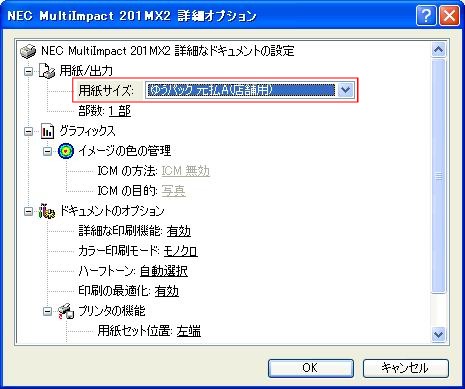
Task: Collapse the 用紙/出力 tree node
Action: [x=29, y=71]
